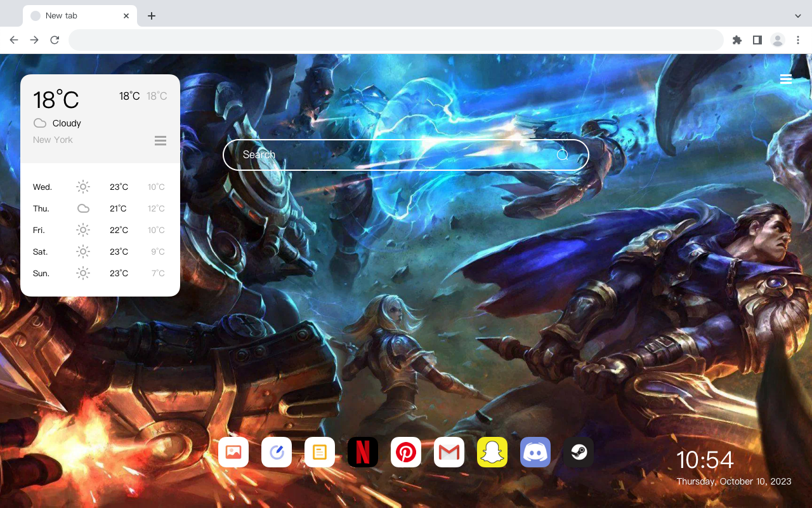812x508 pixels.
Task: Click the Thu. forecast row label
Action: [41, 208]
